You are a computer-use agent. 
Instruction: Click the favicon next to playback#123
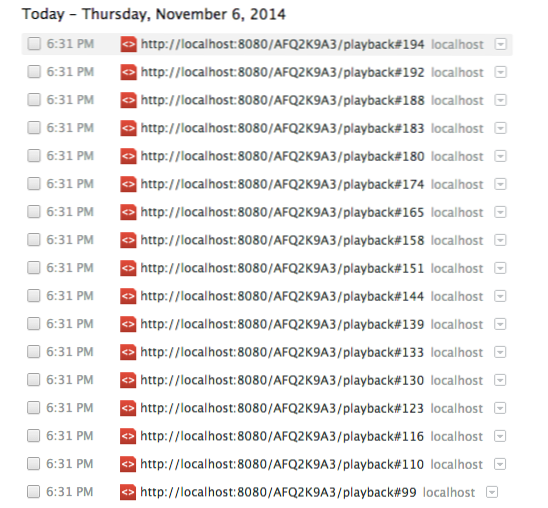click(128, 408)
